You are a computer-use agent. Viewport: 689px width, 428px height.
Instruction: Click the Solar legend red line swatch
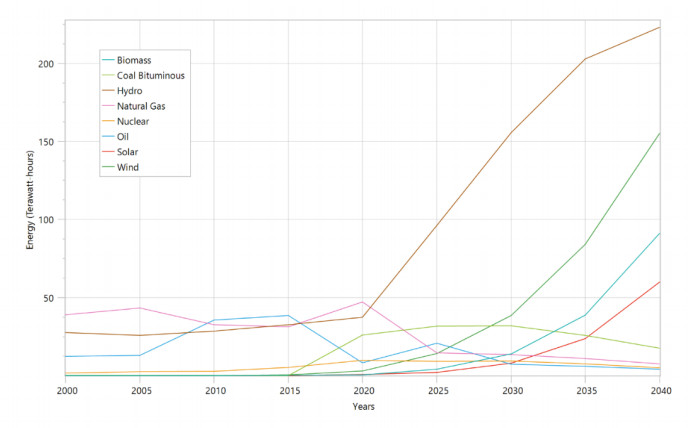(x=107, y=152)
